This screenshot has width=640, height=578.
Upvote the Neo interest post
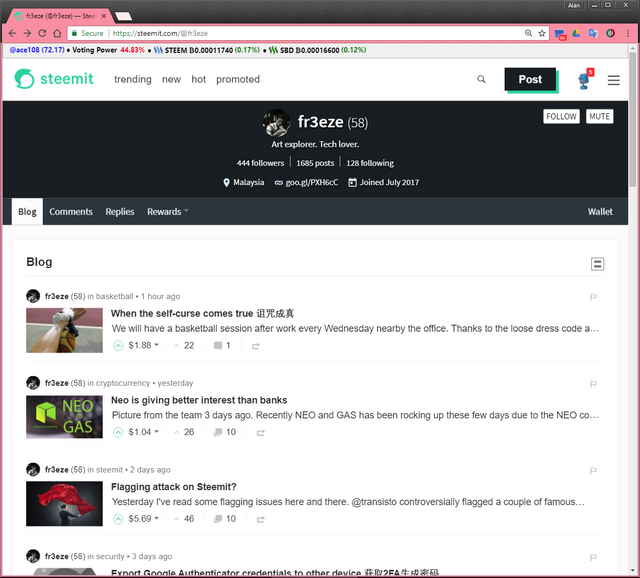click(x=118, y=432)
